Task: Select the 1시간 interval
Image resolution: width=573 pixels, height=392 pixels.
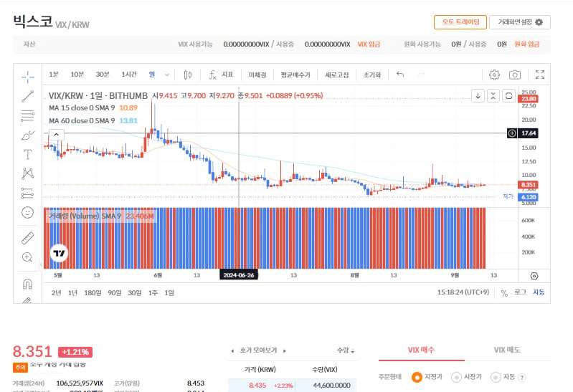Action: (129, 75)
